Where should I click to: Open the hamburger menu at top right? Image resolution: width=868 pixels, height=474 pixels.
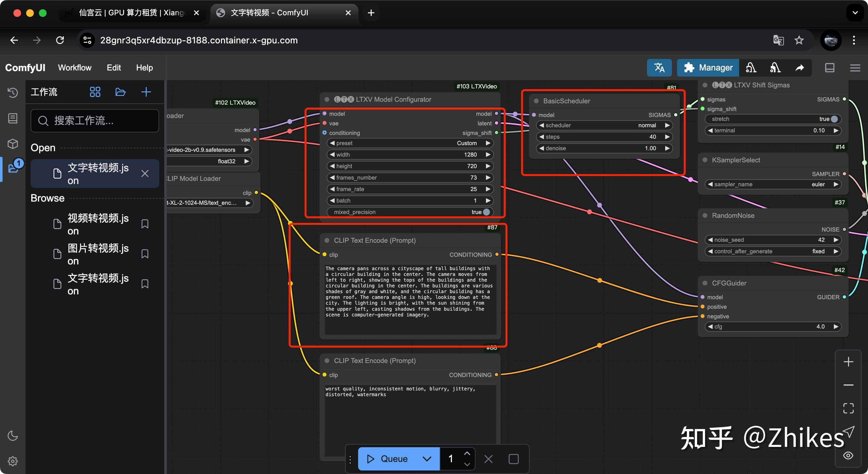coord(855,68)
